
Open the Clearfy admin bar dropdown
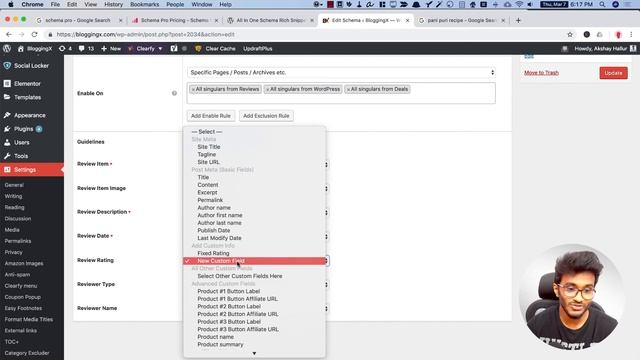145,49
